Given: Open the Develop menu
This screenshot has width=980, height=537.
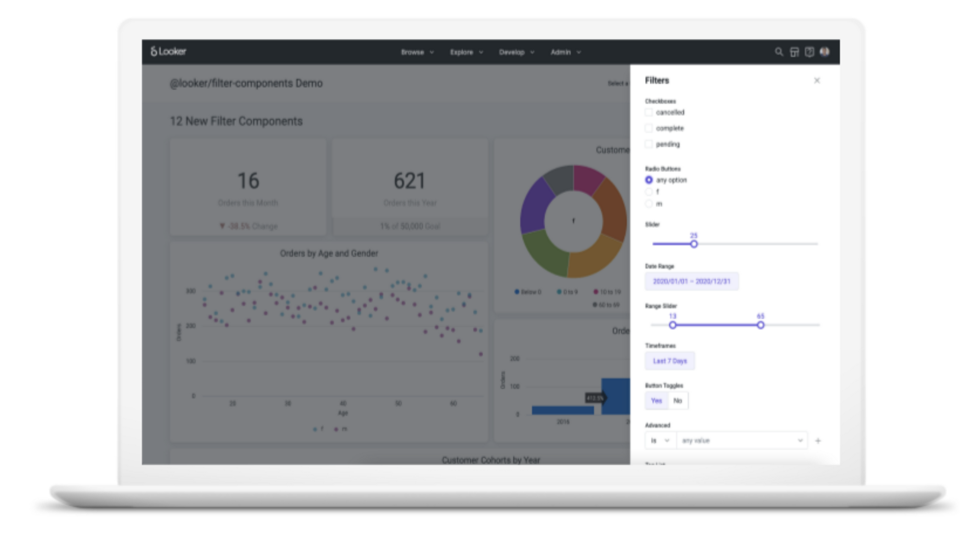Looking at the screenshot, I should coord(516,52).
